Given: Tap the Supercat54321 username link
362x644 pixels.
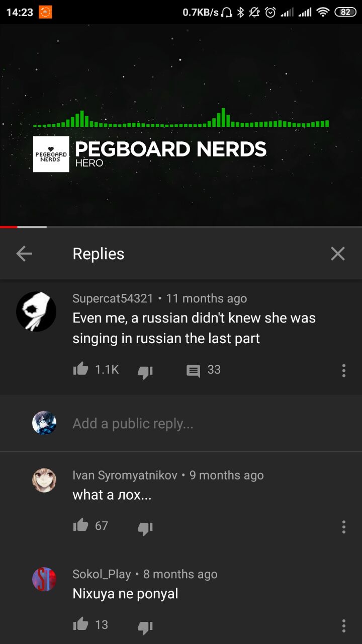Looking at the screenshot, I should pos(113,298).
